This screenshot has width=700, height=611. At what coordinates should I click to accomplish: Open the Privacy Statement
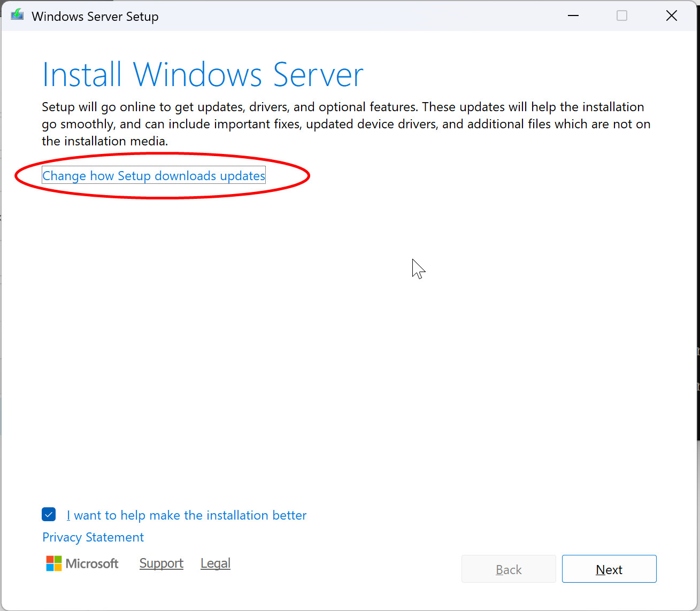tap(93, 537)
